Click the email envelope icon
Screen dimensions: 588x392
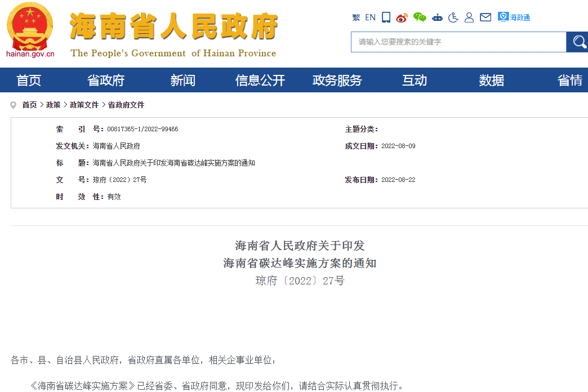click(485, 17)
